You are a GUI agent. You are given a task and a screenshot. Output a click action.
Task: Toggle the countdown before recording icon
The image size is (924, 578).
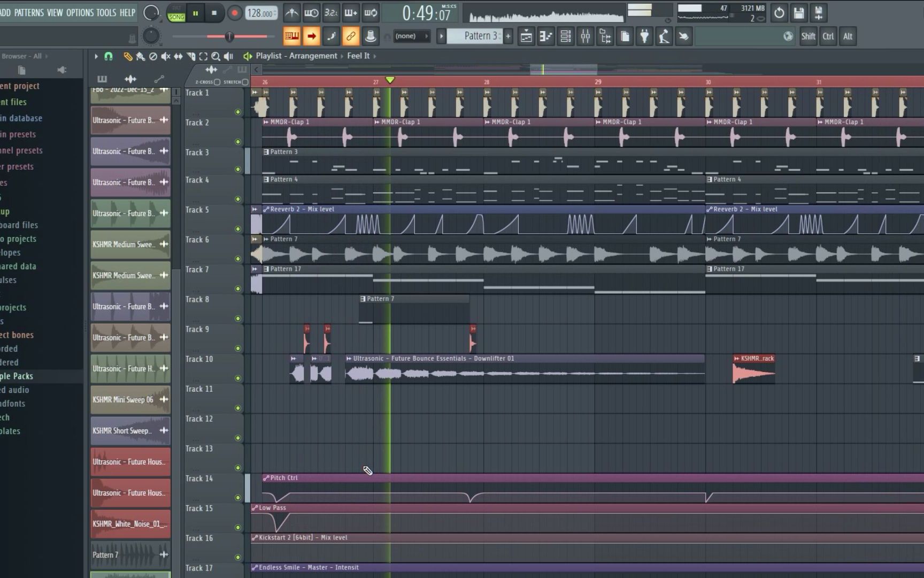331,13
